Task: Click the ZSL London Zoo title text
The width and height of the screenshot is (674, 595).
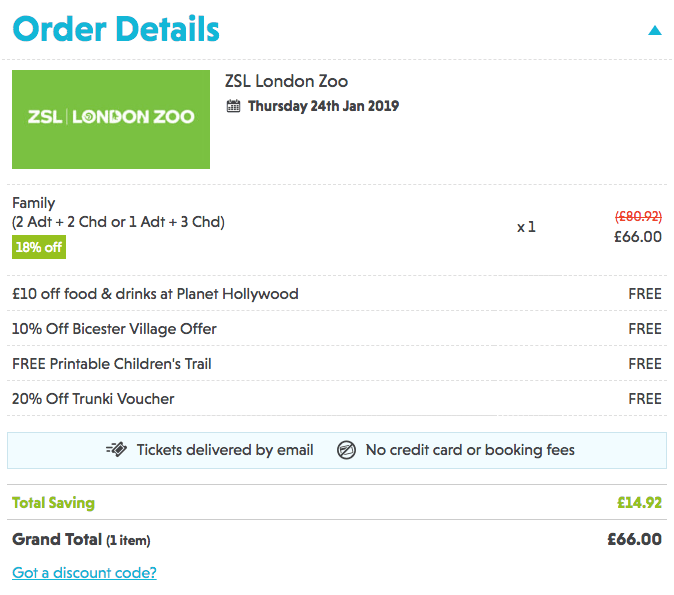Action: pyautogui.click(x=286, y=81)
